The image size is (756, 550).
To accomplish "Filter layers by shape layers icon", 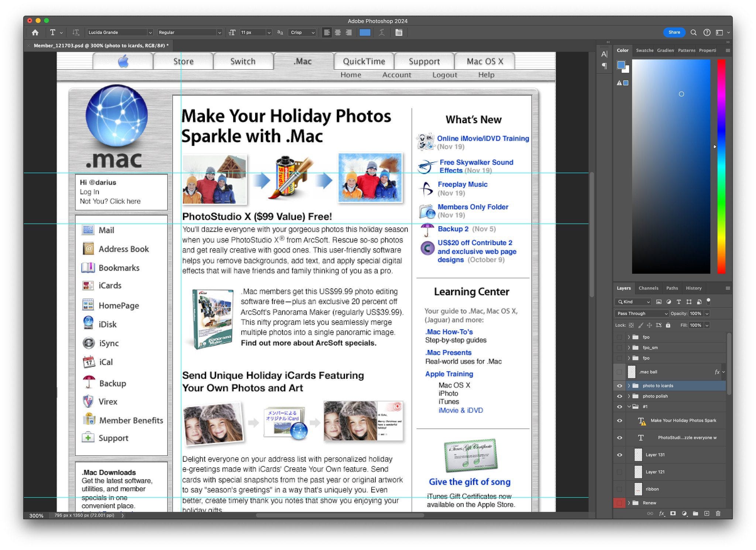I will pos(689,302).
